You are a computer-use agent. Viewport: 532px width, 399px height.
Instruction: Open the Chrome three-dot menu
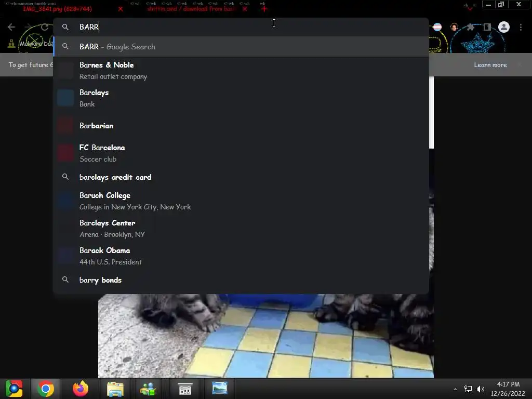tap(521, 27)
